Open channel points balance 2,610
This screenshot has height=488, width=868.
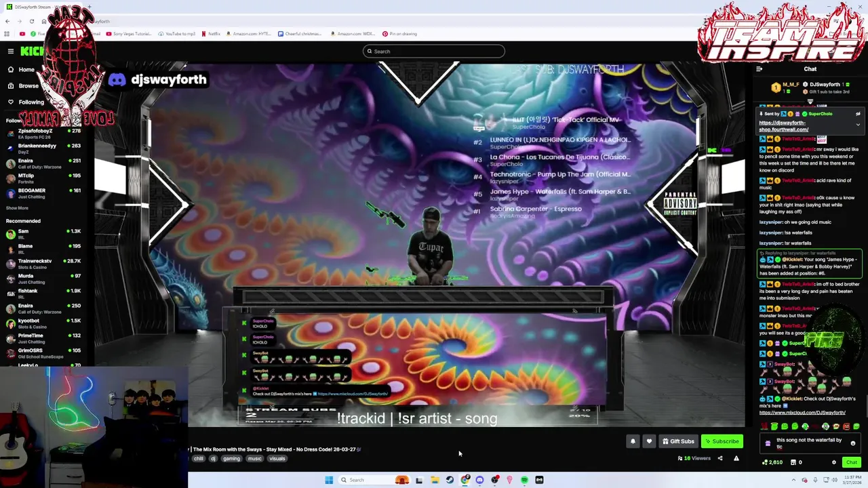tap(772, 462)
